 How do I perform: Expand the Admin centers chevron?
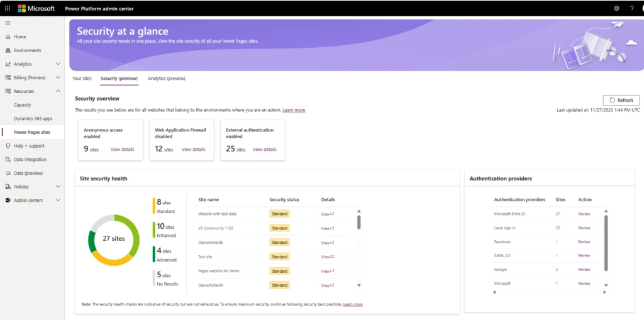point(58,201)
